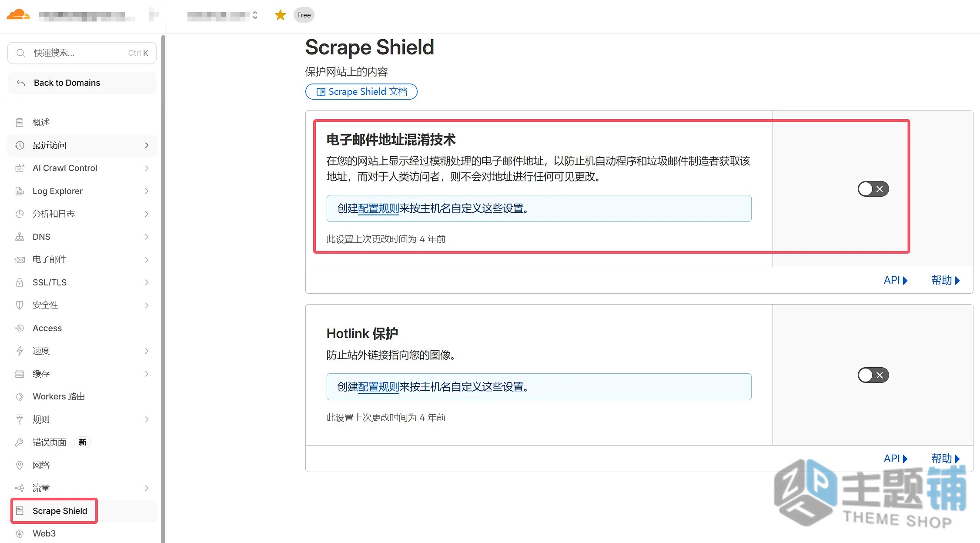Click the SSL/TLS padlock icon
This screenshot has height=543, width=980.
20,282
